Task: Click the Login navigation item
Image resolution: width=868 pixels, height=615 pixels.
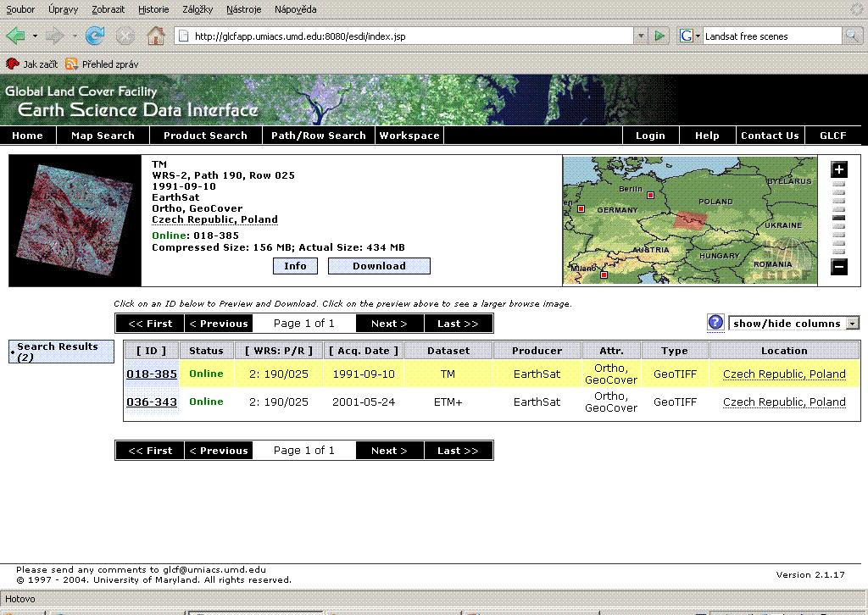Action: click(x=650, y=136)
